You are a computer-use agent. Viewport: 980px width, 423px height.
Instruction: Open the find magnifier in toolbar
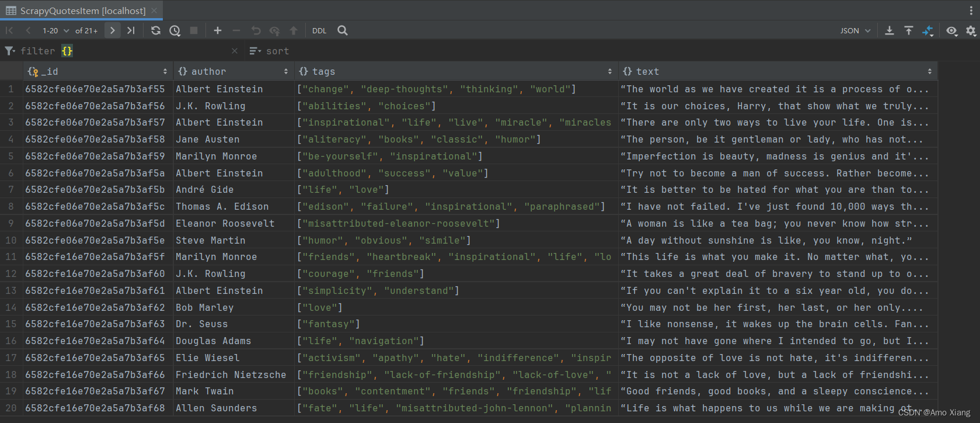(343, 30)
